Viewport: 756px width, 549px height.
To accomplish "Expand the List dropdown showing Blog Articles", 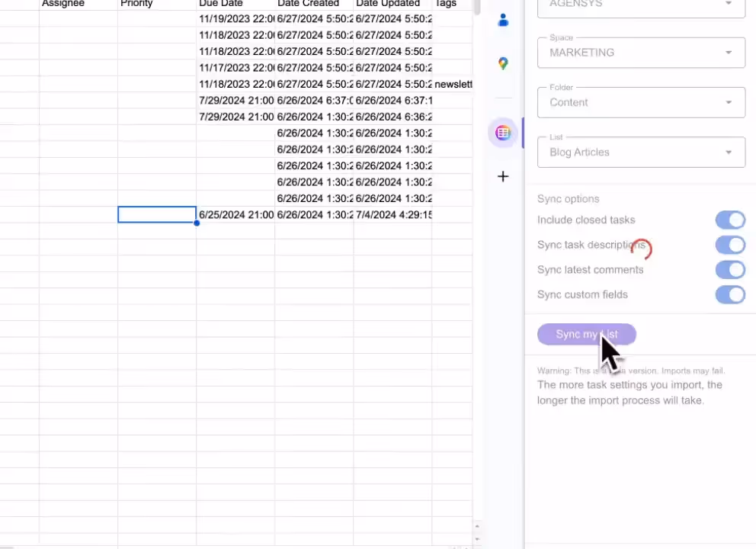I will tap(641, 152).
